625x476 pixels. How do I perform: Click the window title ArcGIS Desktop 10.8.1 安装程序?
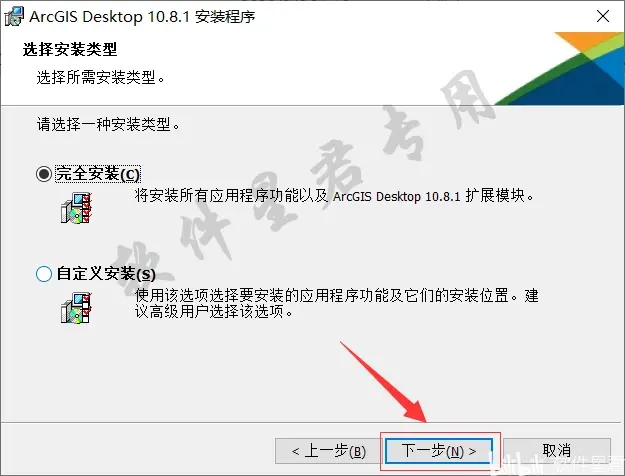[x=142, y=17]
